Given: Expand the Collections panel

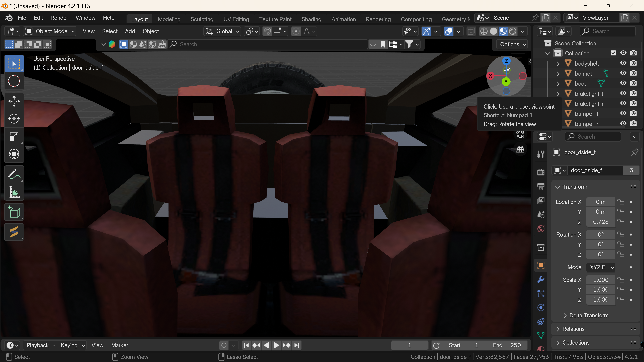Looking at the screenshot, I should tap(558, 343).
